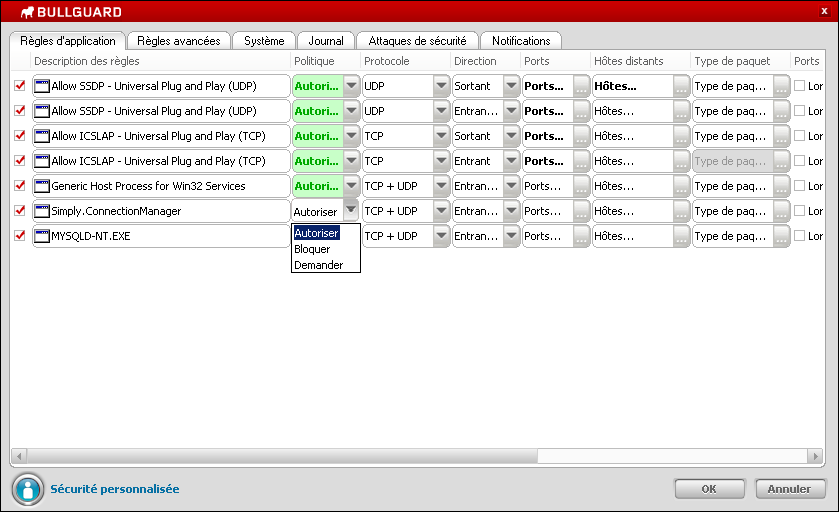Expand the Politique dropdown for Simply.ConnectionManager
The width and height of the screenshot is (839, 512).
tap(351, 210)
